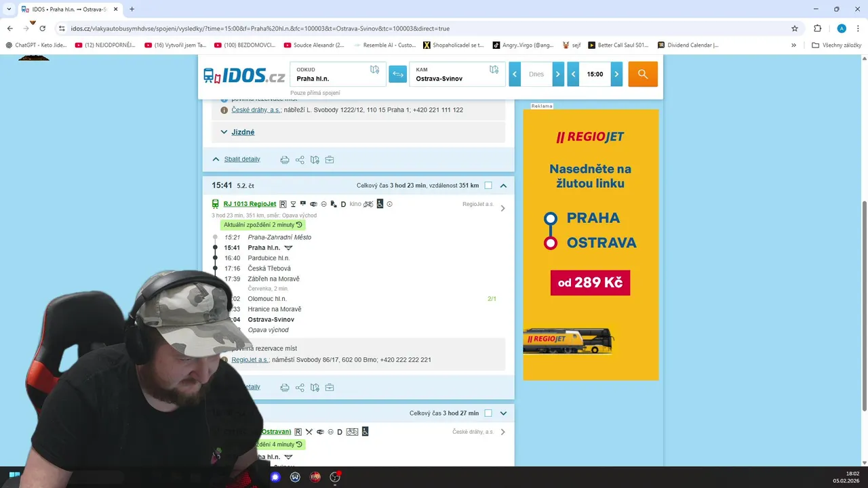Click the Aktuální zpoždění 2 minuty badge
868x488 pixels.
coord(262,224)
